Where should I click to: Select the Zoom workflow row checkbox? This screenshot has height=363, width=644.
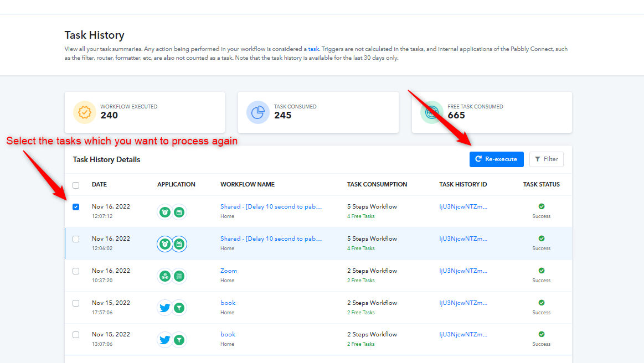76,271
